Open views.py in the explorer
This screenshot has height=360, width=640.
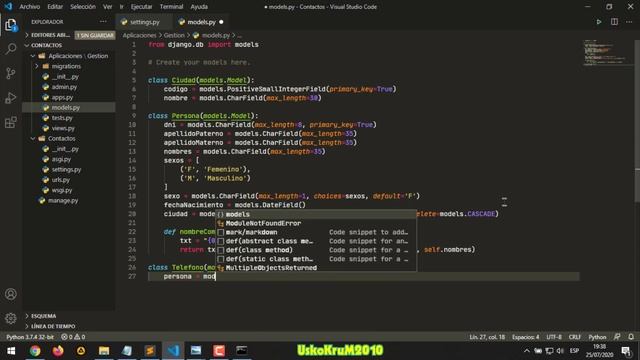coord(63,128)
